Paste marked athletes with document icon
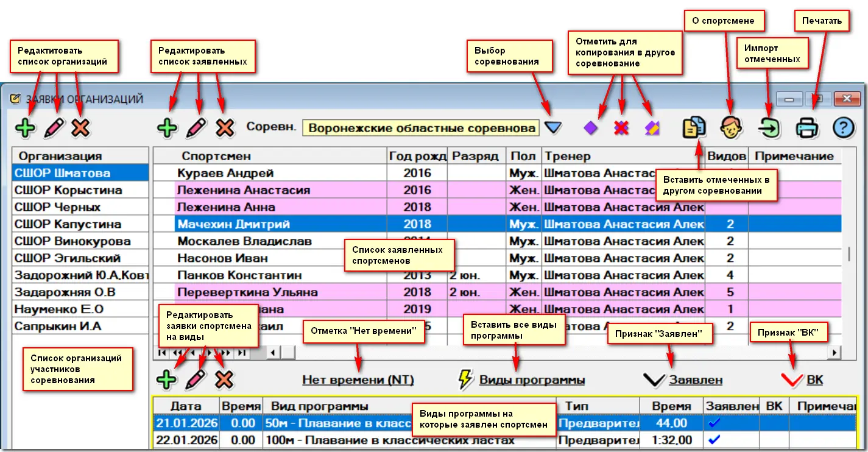This screenshot has width=868, height=452. pos(694,127)
